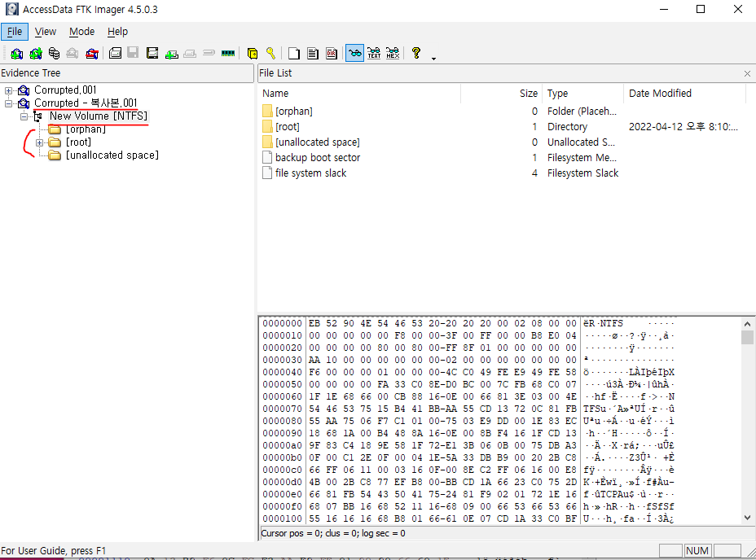
Task: Open the Mode menu
Action: (x=82, y=32)
